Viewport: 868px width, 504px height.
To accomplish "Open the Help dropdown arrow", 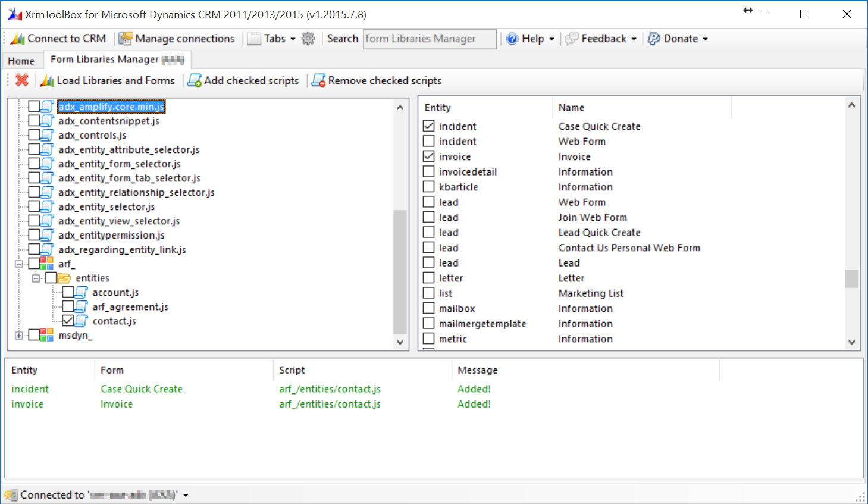I will [551, 39].
